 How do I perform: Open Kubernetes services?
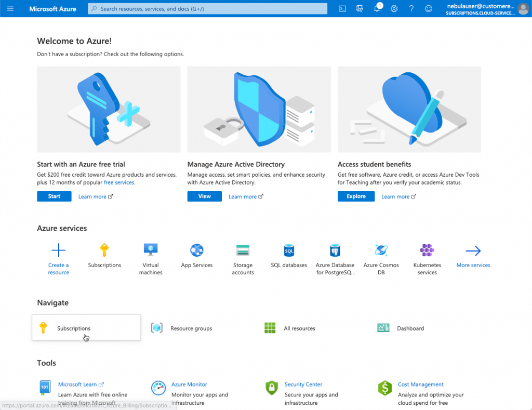427,255
